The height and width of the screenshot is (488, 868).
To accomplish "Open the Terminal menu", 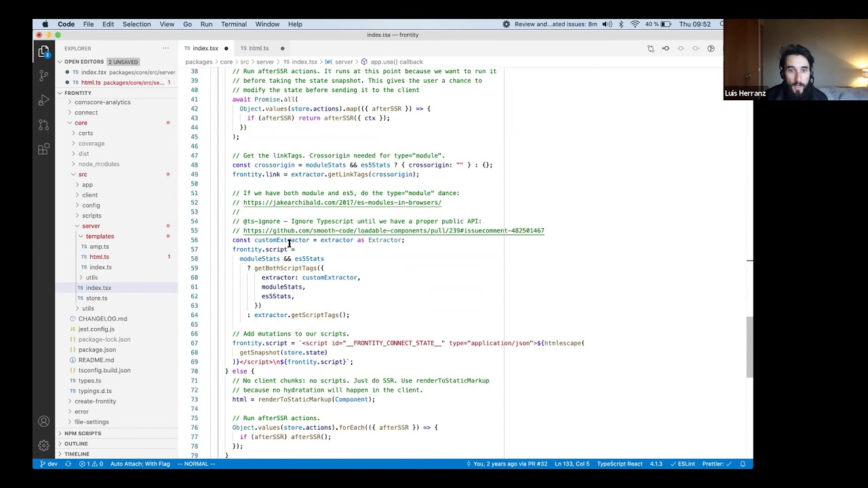I will coord(233,24).
